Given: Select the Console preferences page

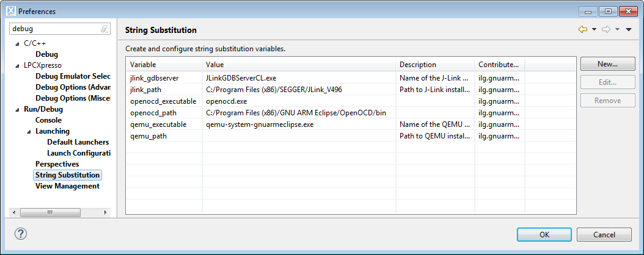Looking at the screenshot, I should pos(48,120).
